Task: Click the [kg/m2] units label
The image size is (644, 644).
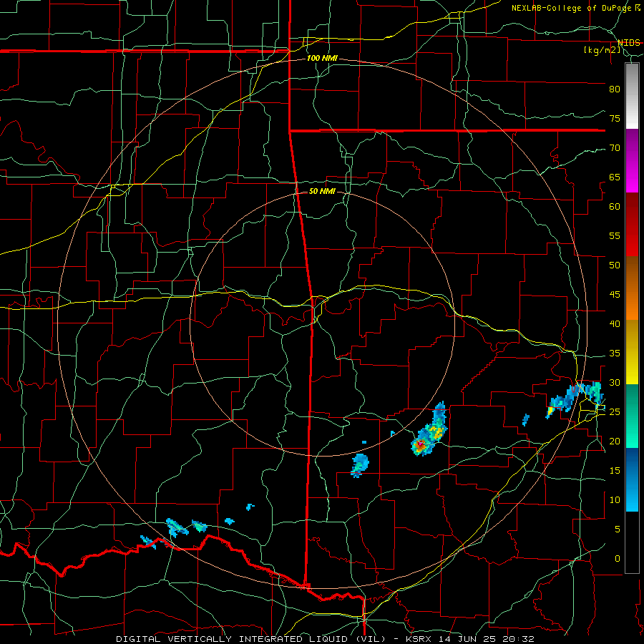Action: tap(602, 50)
